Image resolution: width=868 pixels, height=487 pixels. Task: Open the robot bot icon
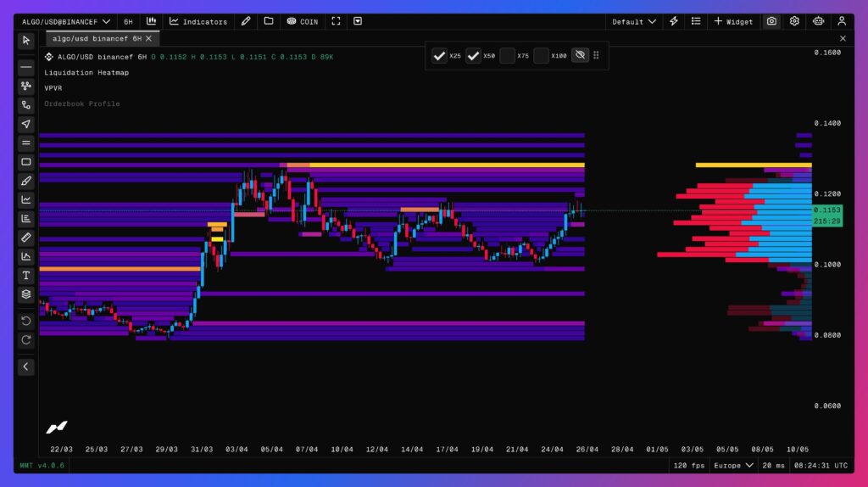coord(818,21)
